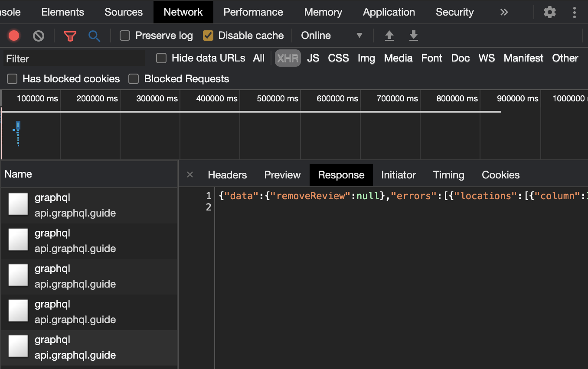Filter requests by All types
Viewport: 588px width, 369px height.
(259, 58)
